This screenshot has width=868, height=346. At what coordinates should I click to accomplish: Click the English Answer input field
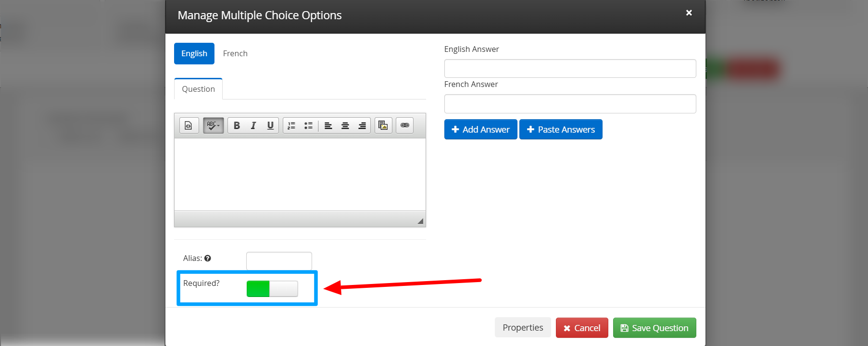(x=570, y=68)
